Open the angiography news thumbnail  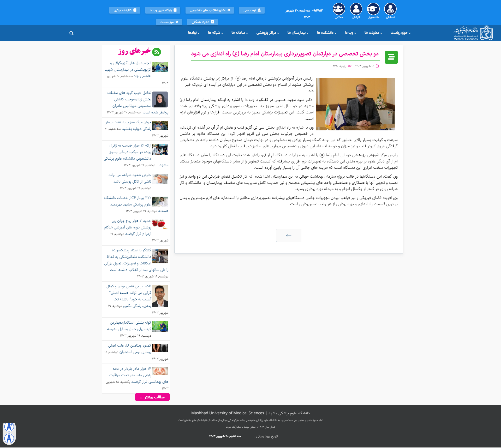(x=160, y=67)
